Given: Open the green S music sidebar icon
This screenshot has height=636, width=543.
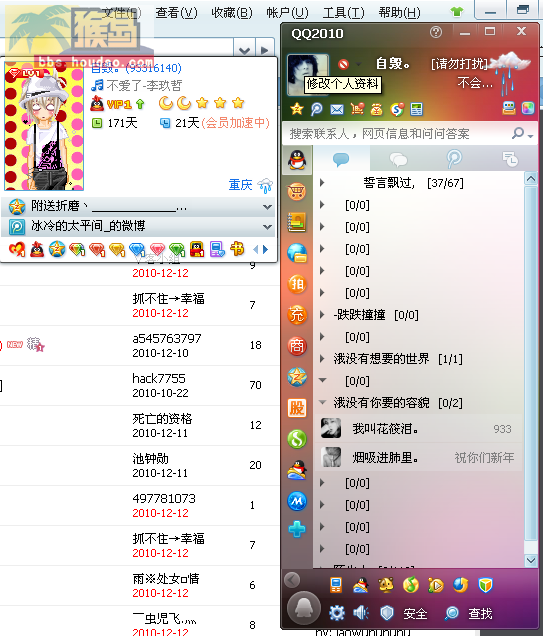Looking at the screenshot, I should [x=297, y=439].
